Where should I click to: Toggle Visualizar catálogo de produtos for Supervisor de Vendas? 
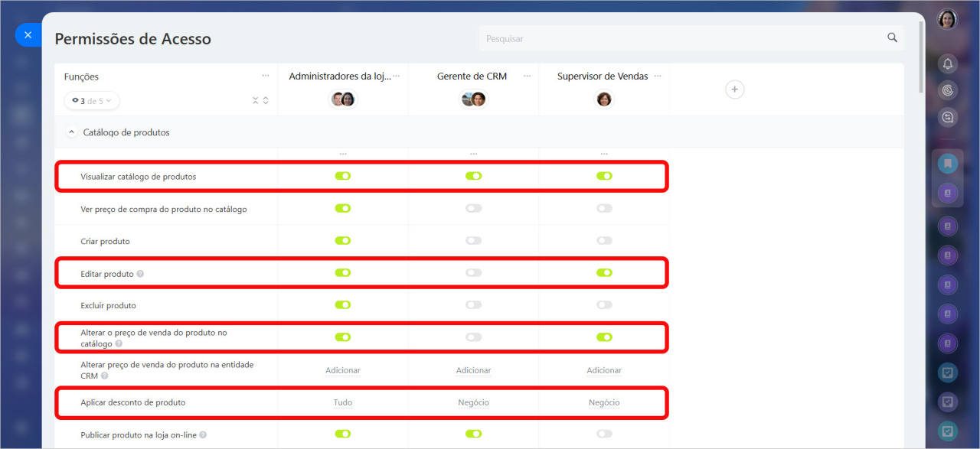pos(604,176)
